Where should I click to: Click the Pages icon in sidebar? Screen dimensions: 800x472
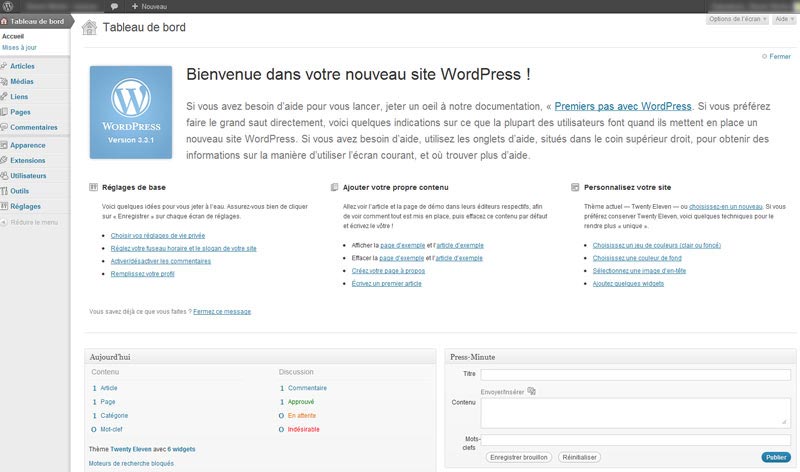[4, 112]
